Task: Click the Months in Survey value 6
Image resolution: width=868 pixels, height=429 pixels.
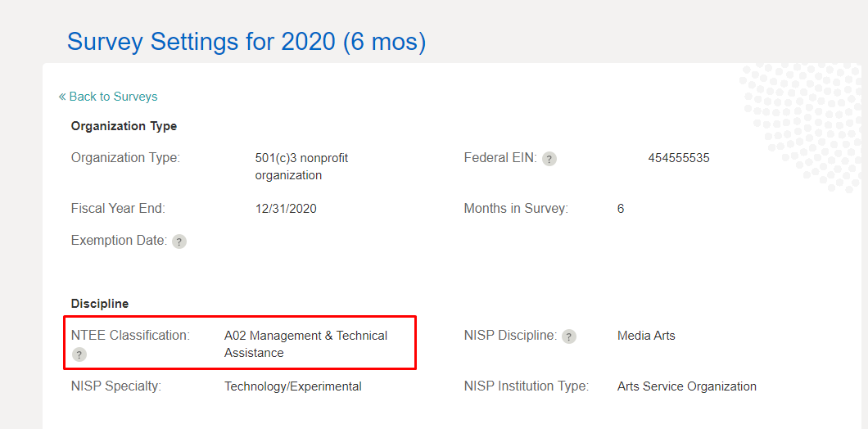Action: tap(621, 209)
